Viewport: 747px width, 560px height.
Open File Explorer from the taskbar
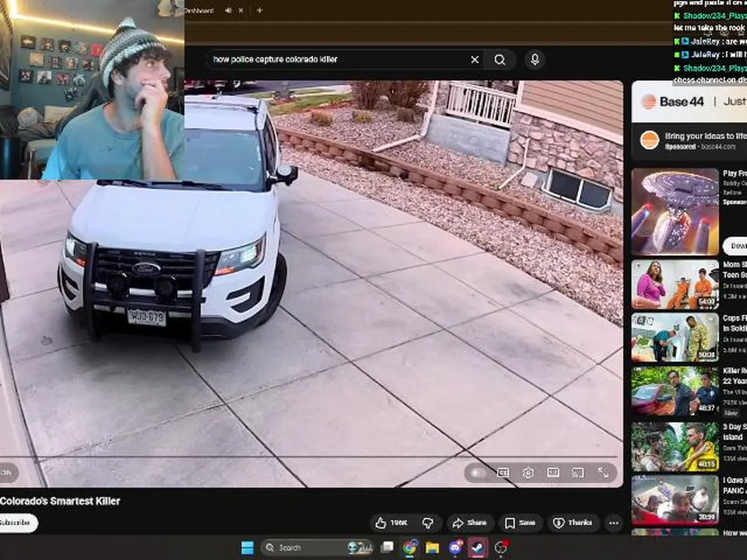pos(432,548)
